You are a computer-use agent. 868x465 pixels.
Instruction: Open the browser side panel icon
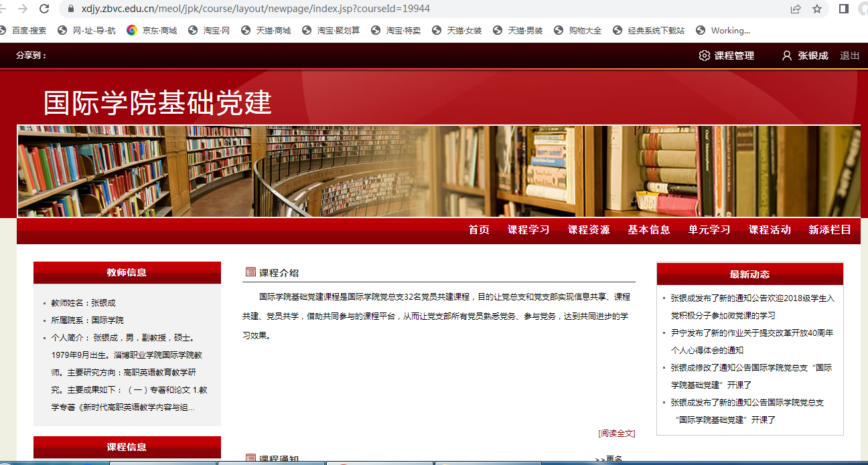844,9
